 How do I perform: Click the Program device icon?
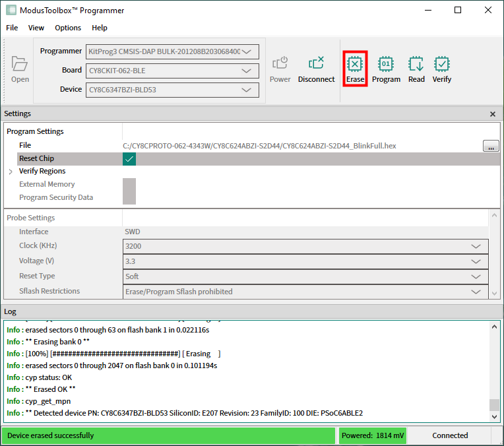tap(386, 64)
